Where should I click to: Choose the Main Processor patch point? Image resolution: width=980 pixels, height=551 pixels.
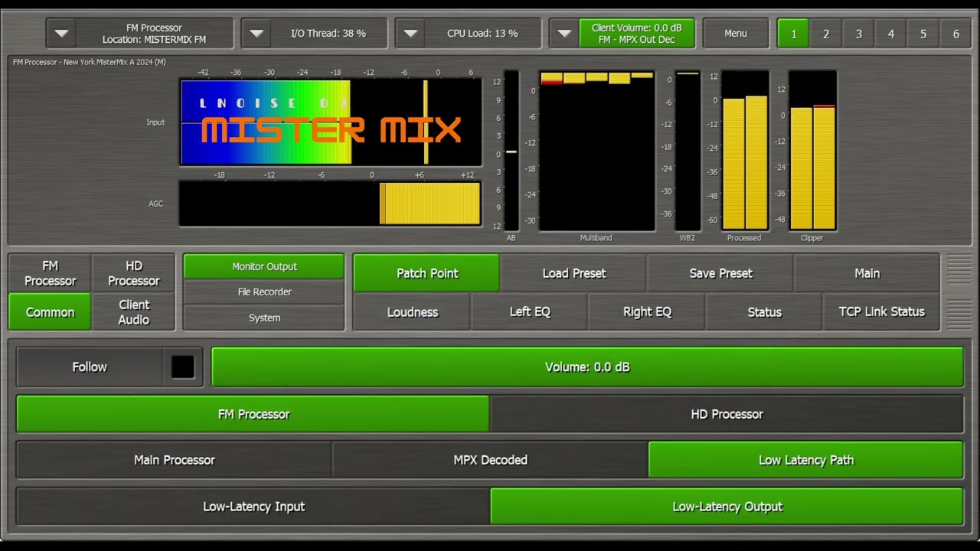(x=174, y=460)
